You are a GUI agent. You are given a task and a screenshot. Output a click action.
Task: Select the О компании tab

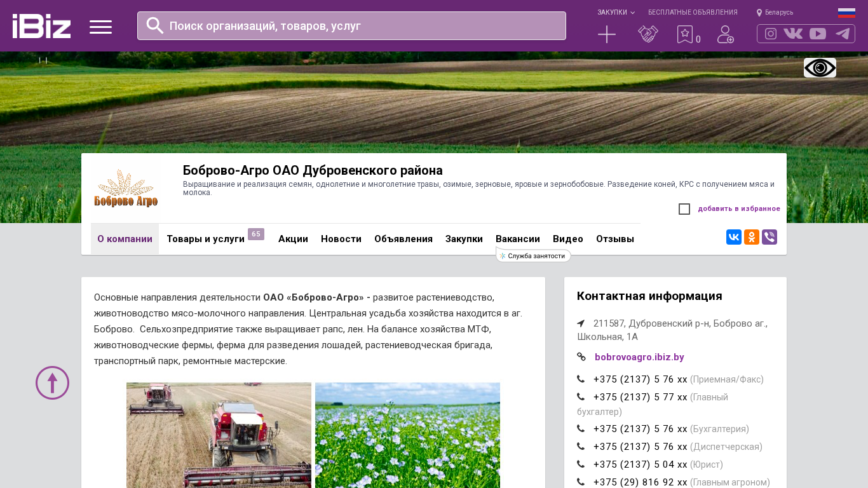click(125, 239)
